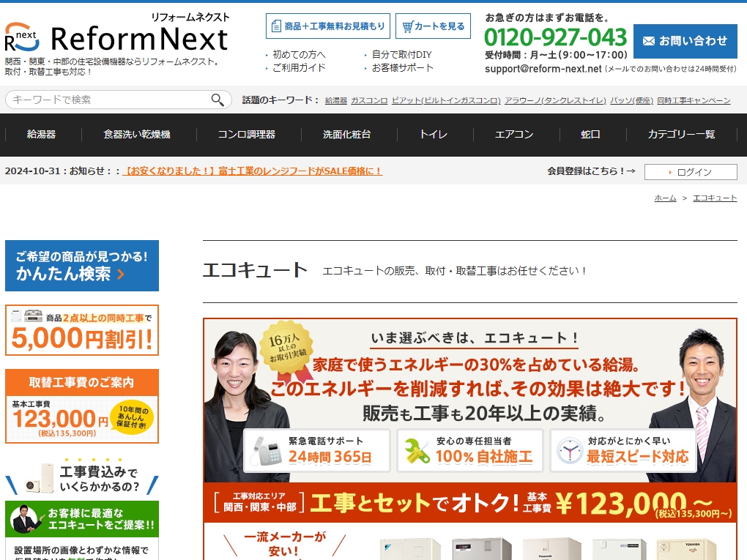The width and height of the screenshot is (747, 560).
Task: Expand the コンロ調理器 navigation item
Action: 247,135
